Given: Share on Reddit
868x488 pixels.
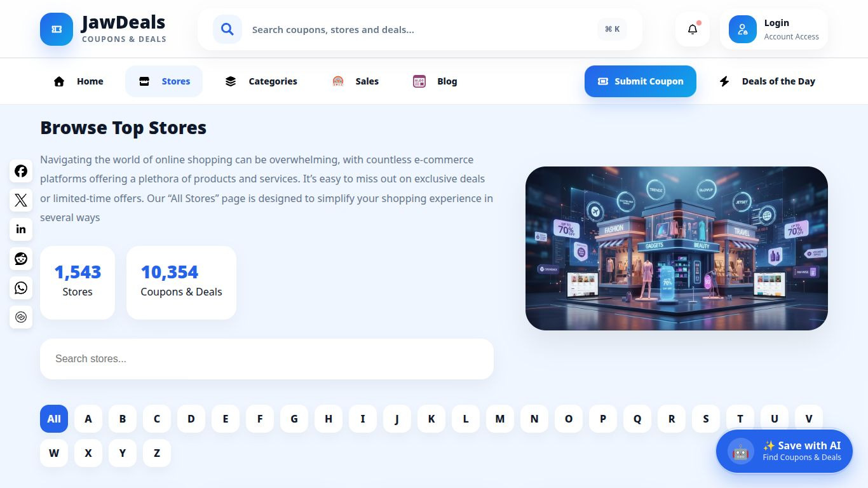Looking at the screenshot, I should (x=21, y=259).
